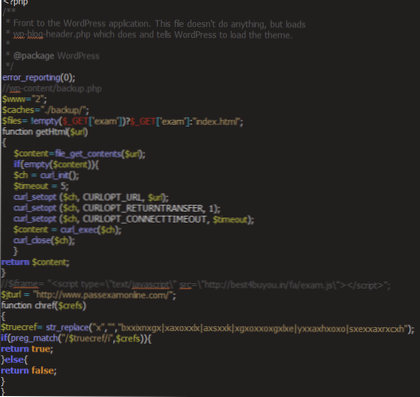This screenshot has height=397, width=420.
Task: Click the CURLOPT_URL curl_setopt line
Action: coord(91,197)
